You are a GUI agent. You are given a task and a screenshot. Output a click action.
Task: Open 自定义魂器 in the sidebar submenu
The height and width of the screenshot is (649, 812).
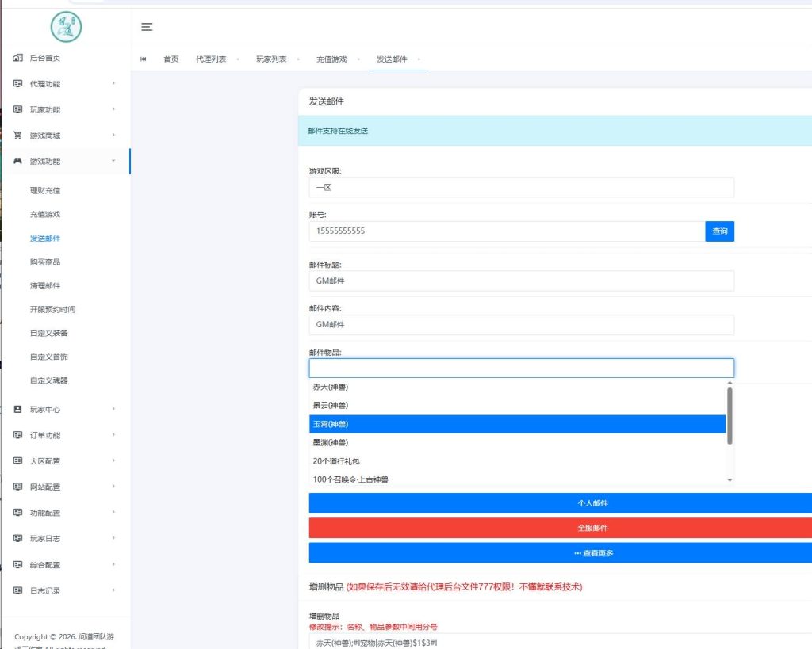click(48, 380)
